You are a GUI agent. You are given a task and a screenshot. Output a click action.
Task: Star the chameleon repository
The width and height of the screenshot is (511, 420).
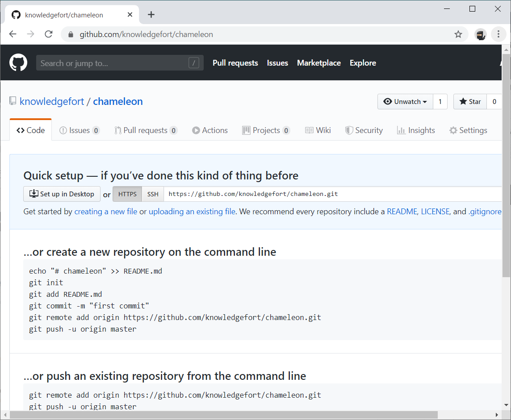point(470,102)
